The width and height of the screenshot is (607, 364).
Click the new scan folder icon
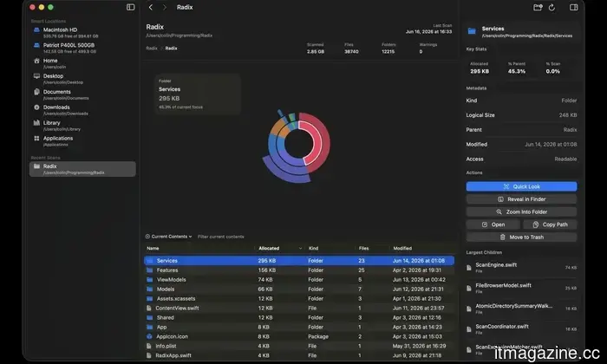(538, 7)
